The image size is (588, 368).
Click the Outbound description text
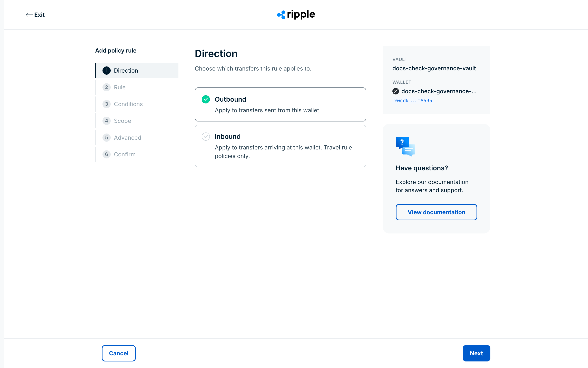pyautogui.click(x=267, y=110)
